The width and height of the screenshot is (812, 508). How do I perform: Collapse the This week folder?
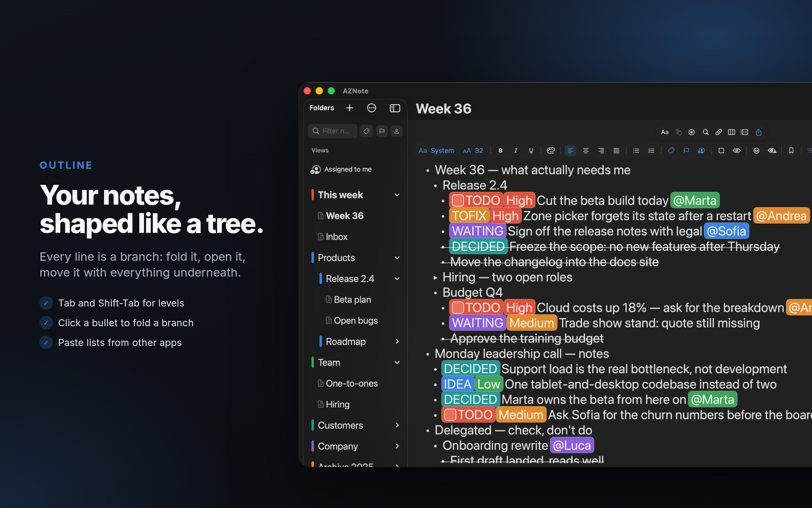pos(397,195)
